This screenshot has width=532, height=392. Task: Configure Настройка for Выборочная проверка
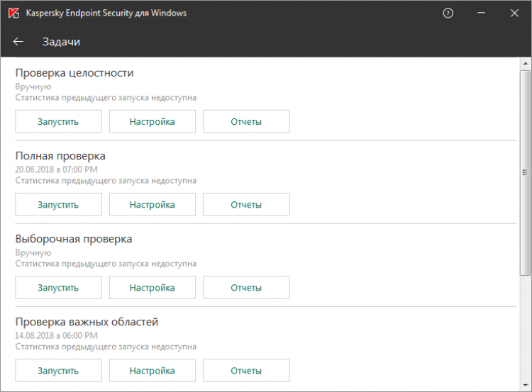coord(152,288)
